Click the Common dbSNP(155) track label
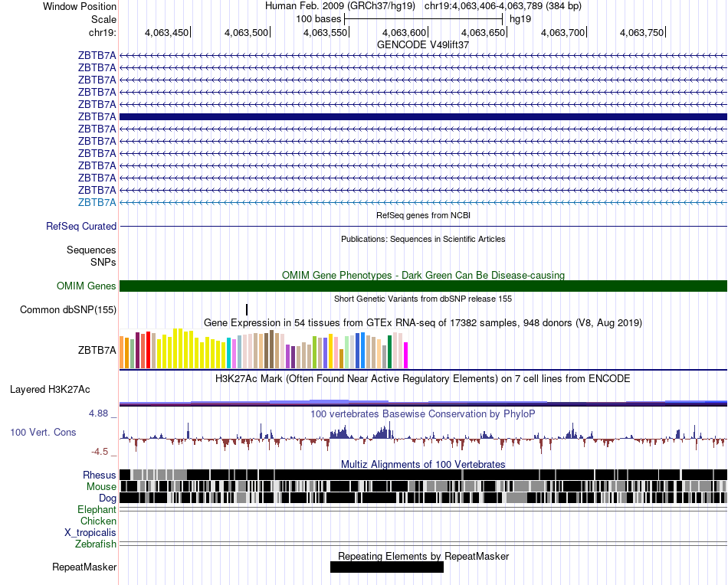The image size is (728, 585). click(67, 310)
